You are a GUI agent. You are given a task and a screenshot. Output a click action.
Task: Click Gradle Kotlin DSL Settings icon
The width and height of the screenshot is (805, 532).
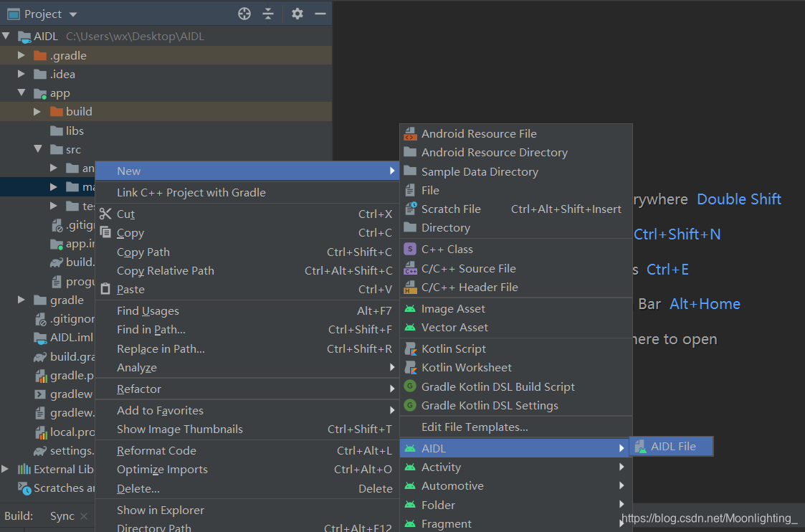click(410, 405)
